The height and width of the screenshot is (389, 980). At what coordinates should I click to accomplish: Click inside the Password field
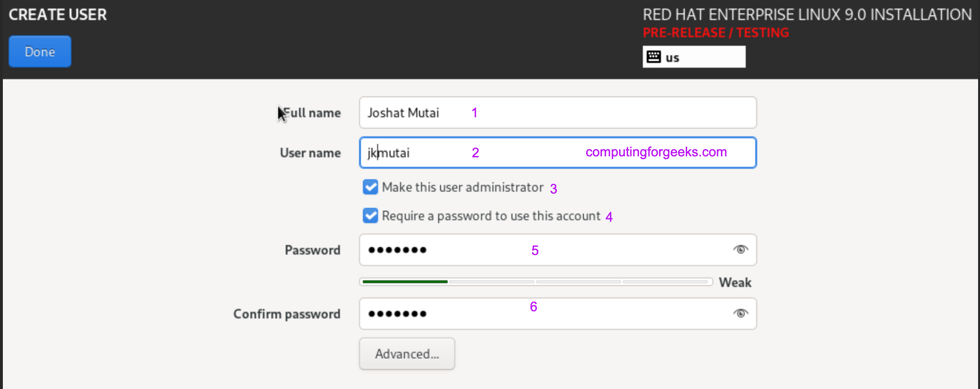pos(558,250)
